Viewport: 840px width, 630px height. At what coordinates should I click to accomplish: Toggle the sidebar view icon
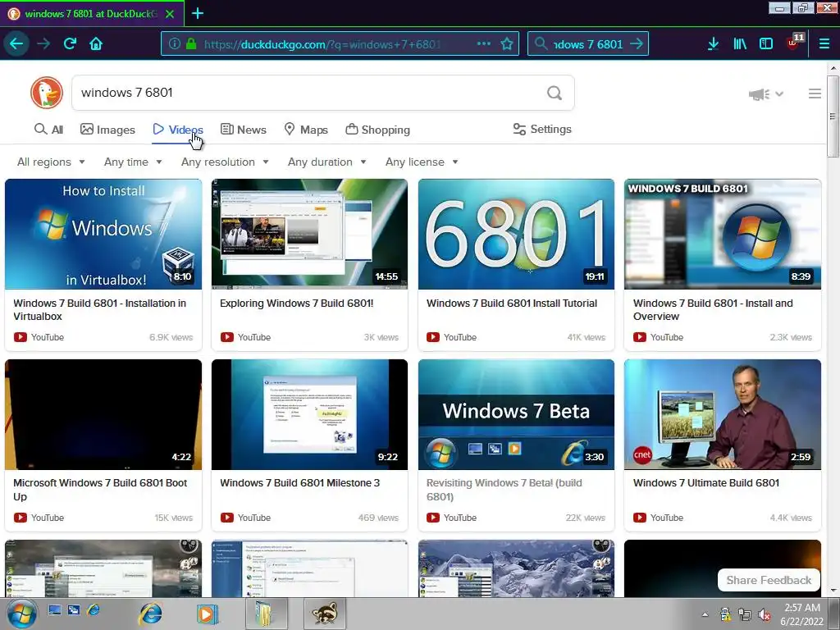click(766, 43)
